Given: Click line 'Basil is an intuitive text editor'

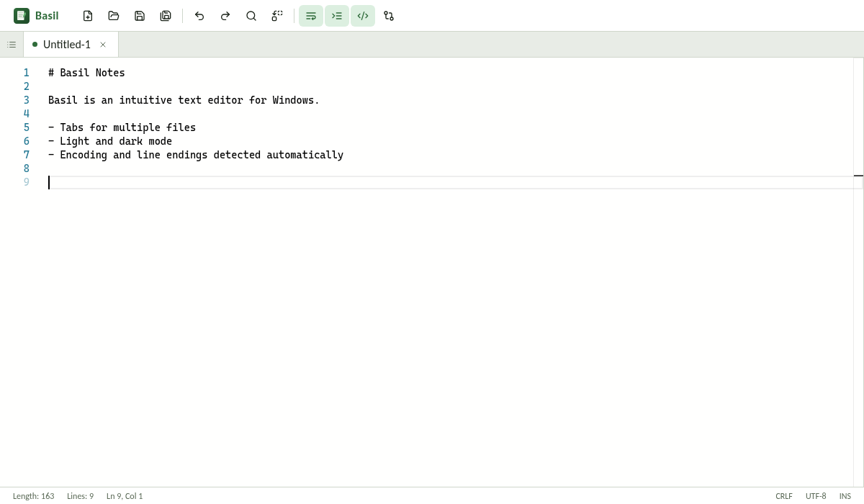Looking at the screenshot, I should pyautogui.click(x=184, y=100).
